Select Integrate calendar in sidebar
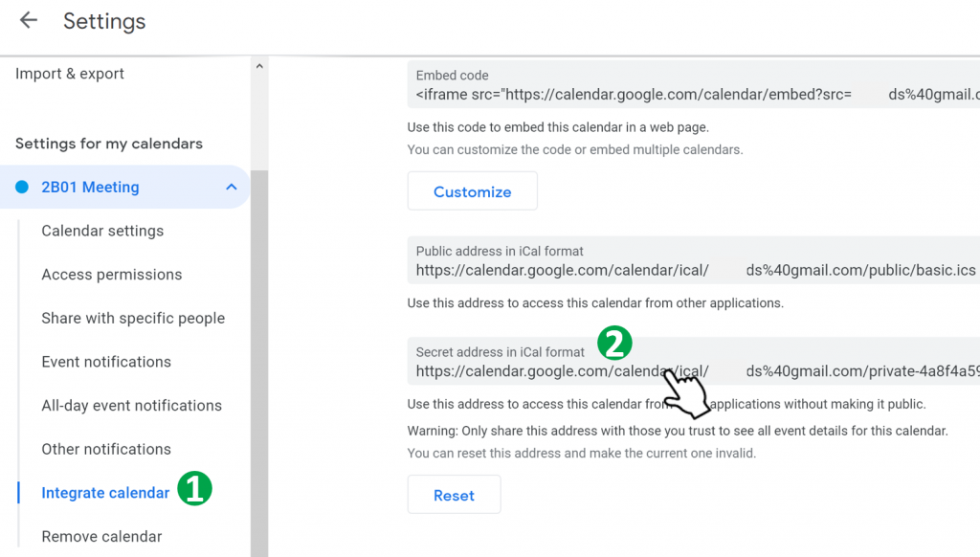 click(x=105, y=493)
